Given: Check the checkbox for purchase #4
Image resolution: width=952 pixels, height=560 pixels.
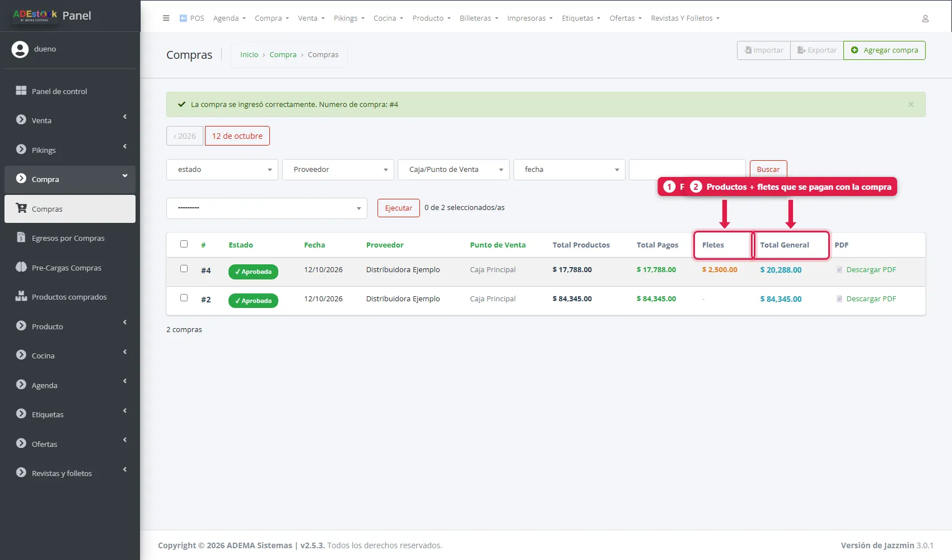Looking at the screenshot, I should point(184,269).
